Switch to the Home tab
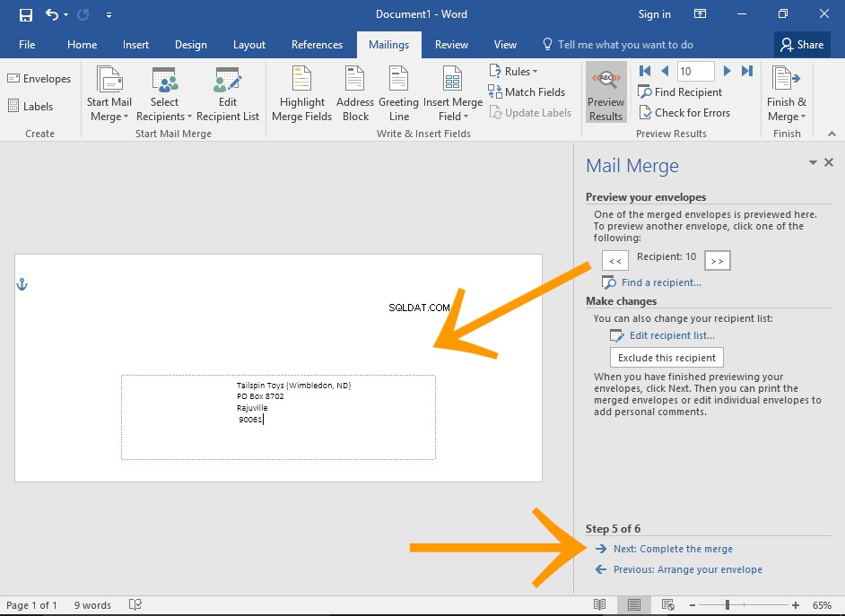845x616 pixels. (x=82, y=45)
